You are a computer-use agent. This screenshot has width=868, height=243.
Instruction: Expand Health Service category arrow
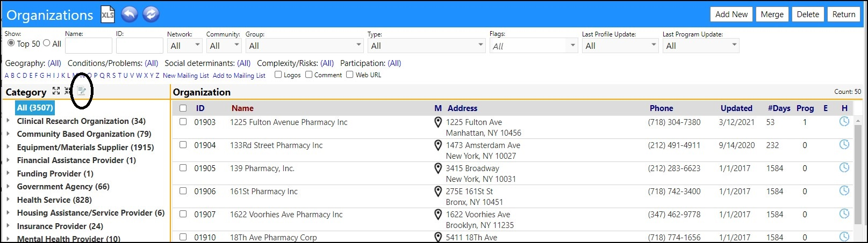coord(8,200)
